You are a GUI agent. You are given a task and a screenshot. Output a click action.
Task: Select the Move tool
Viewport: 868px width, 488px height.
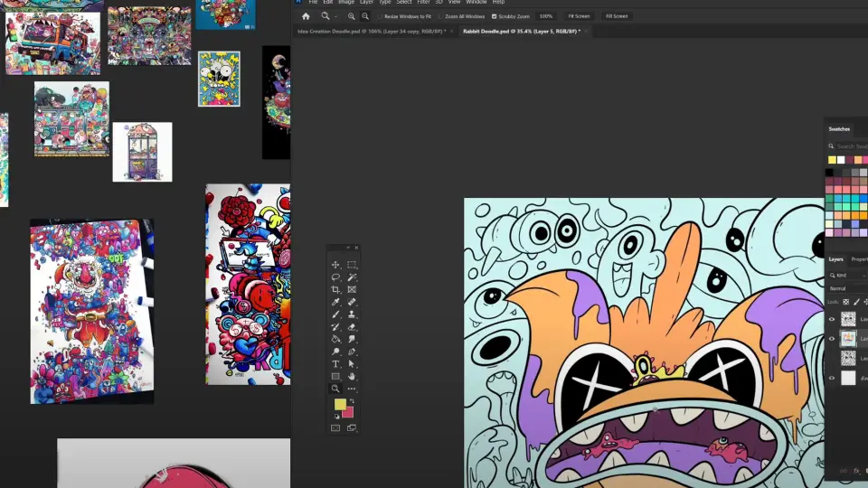[x=335, y=265]
